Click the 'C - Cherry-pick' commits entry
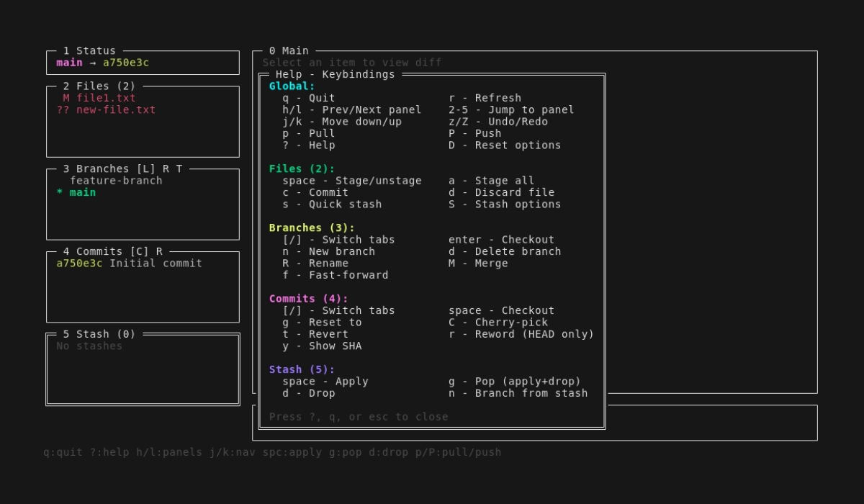 point(498,322)
